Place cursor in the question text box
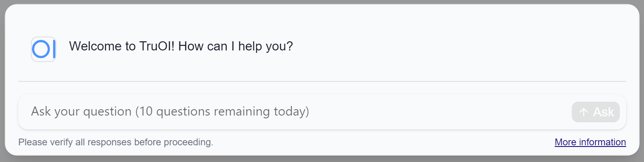This screenshot has width=644, height=162. coord(294,112)
